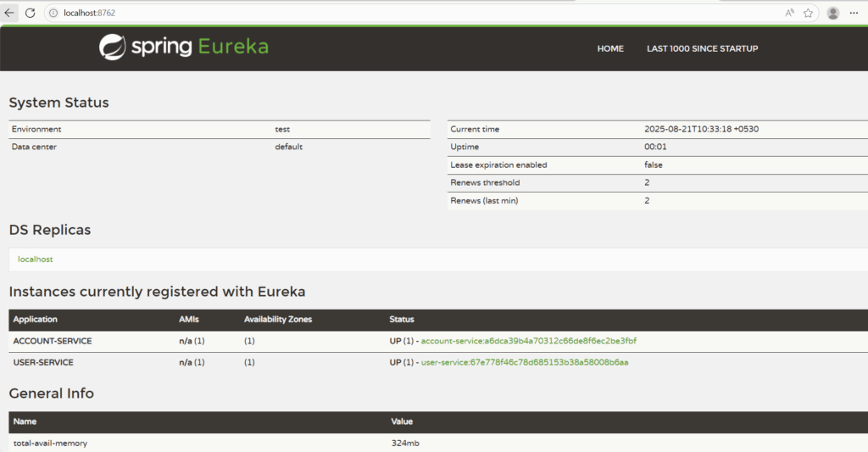Click the Status column header
The image size is (868, 452).
[x=402, y=320]
